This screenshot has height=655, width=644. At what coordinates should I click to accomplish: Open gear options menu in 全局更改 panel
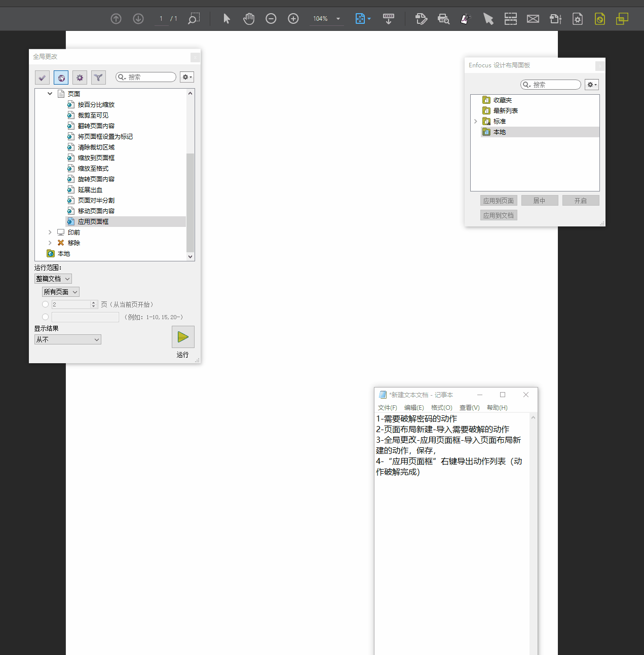187,77
